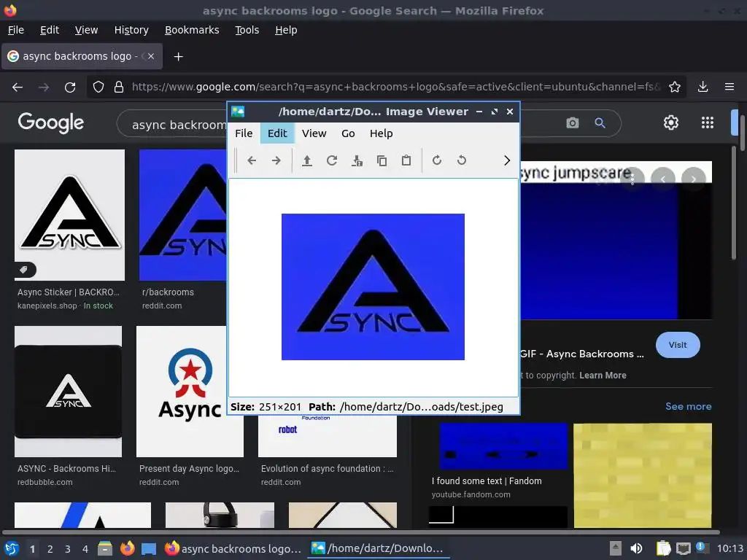Click the Google search magnifier icon

pyautogui.click(x=600, y=122)
